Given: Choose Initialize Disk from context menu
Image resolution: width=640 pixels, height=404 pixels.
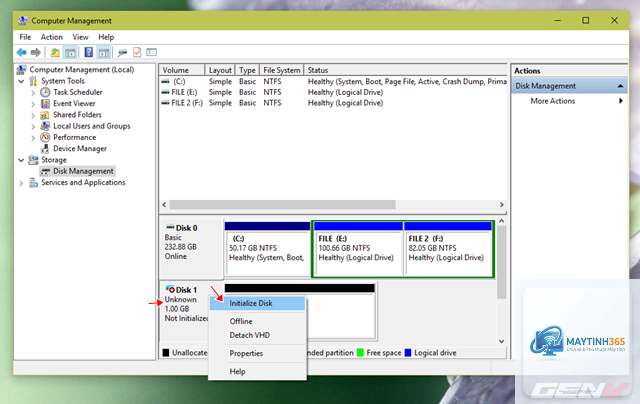Looking at the screenshot, I should coord(257,303).
